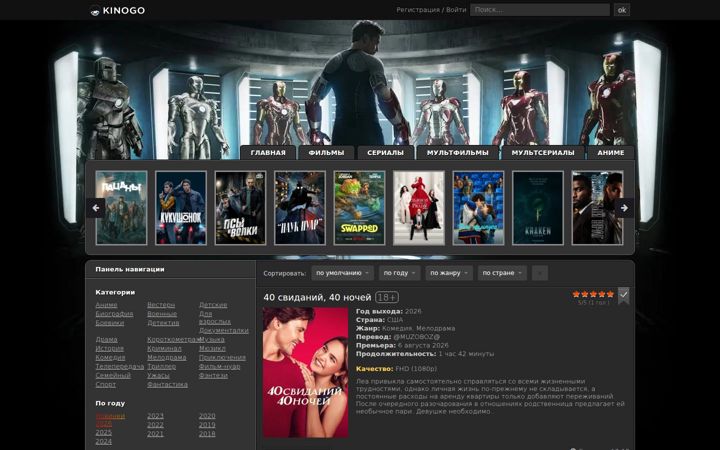
Task: Open the Псы и волки poster
Action: (241, 208)
